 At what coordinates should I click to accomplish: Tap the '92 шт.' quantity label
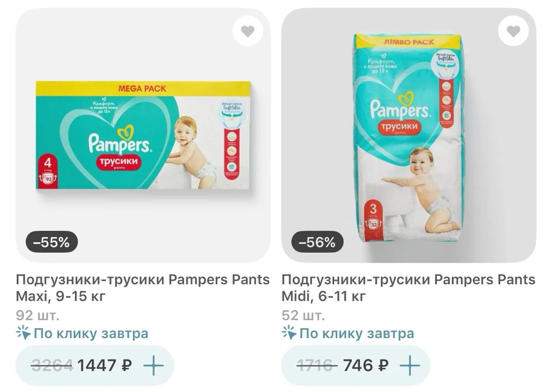(x=38, y=315)
